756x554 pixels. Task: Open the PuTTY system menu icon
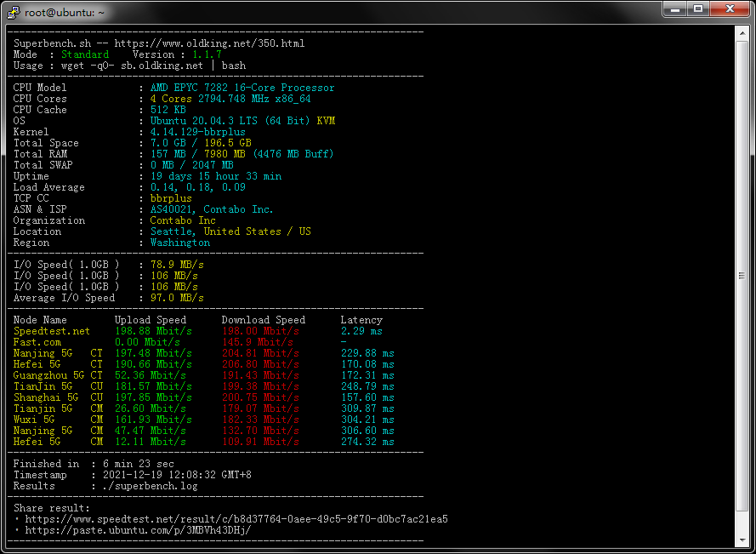(x=13, y=10)
